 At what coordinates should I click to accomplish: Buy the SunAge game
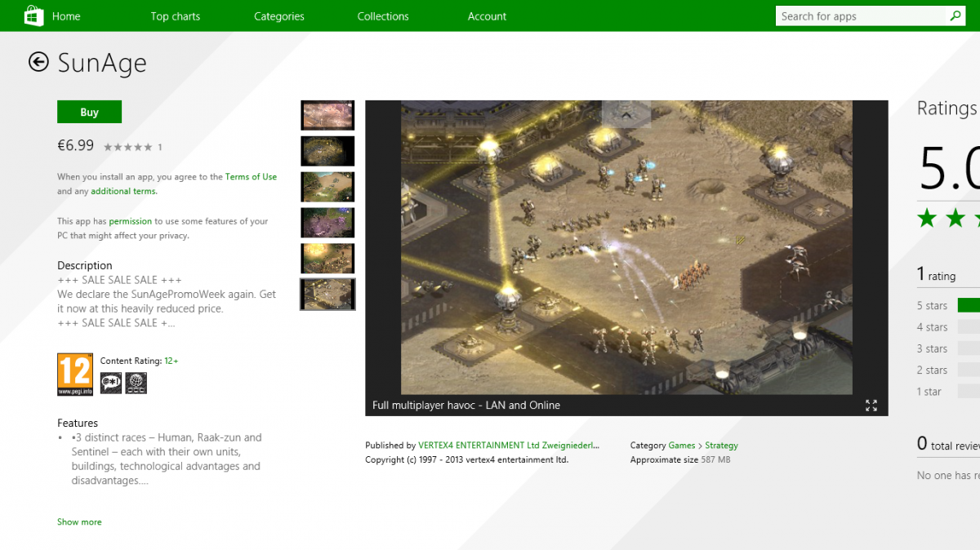(89, 112)
